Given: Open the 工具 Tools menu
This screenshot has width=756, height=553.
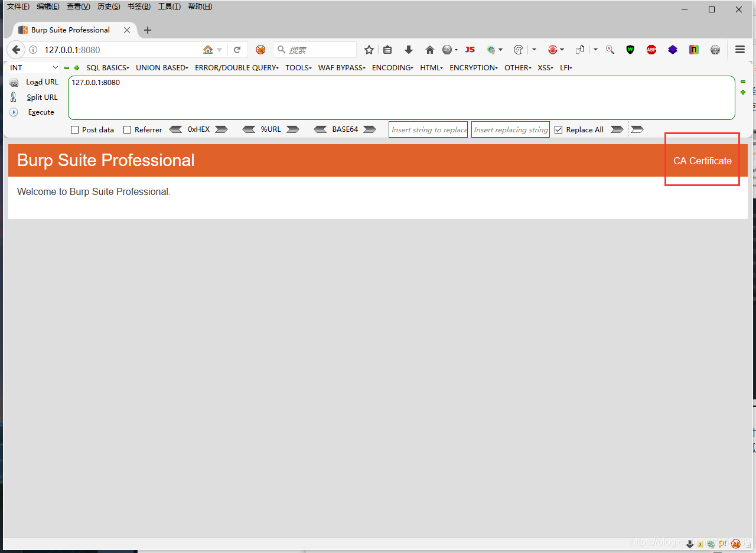Looking at the screenshot, I should [x=169, y=6].
